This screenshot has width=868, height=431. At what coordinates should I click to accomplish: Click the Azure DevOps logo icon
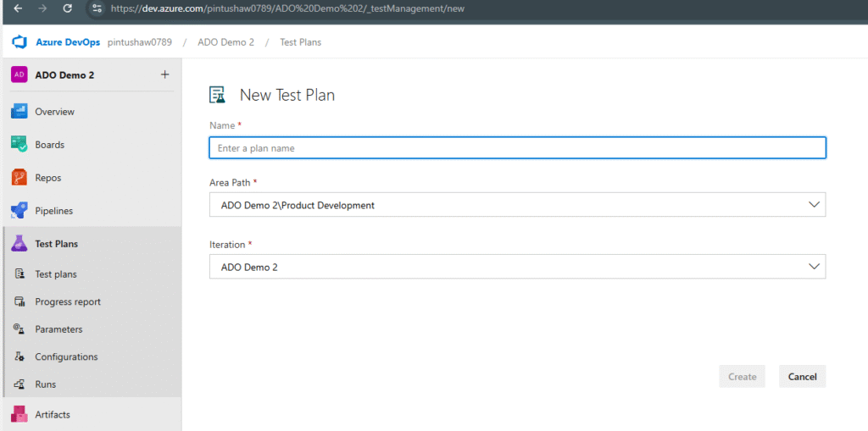pyautogui.click(x=19, y=42)
